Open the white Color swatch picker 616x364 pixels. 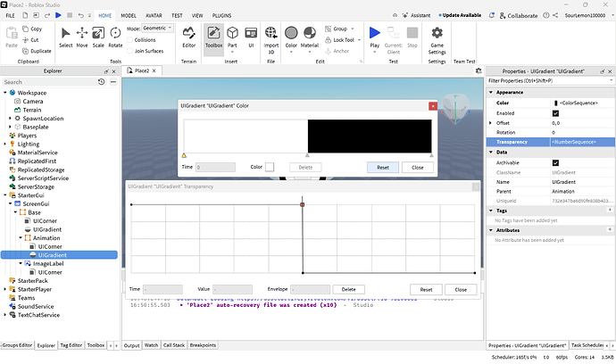pos(270,167)
